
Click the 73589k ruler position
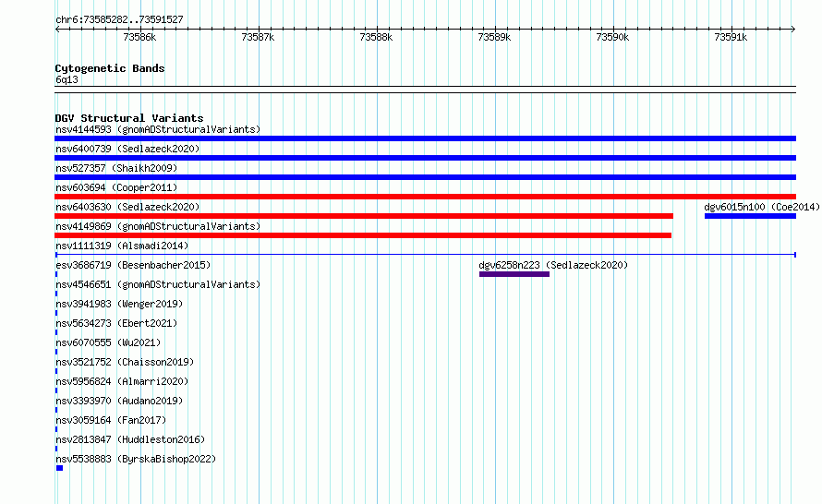click(x=494, y=37)
